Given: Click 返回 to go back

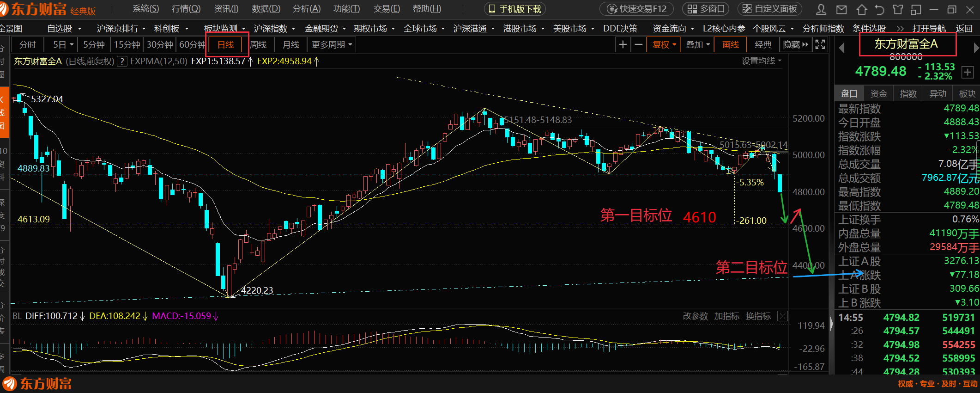Looking at the screenshot, I should click(964, 29).
